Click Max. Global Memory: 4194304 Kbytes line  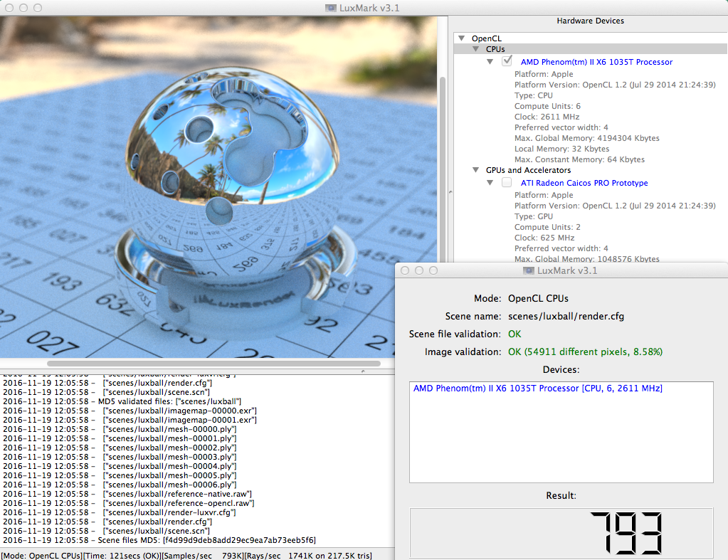(587, 138)
